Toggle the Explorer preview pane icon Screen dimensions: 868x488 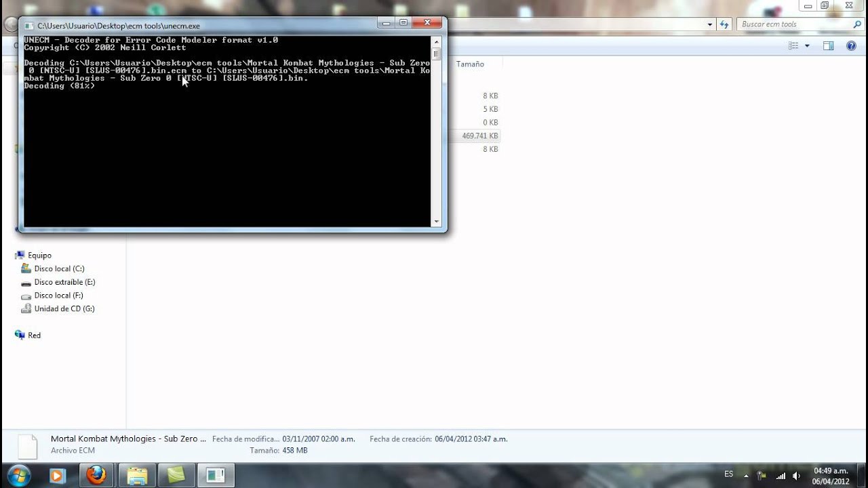pyautogui.click(x=828, y=46)
